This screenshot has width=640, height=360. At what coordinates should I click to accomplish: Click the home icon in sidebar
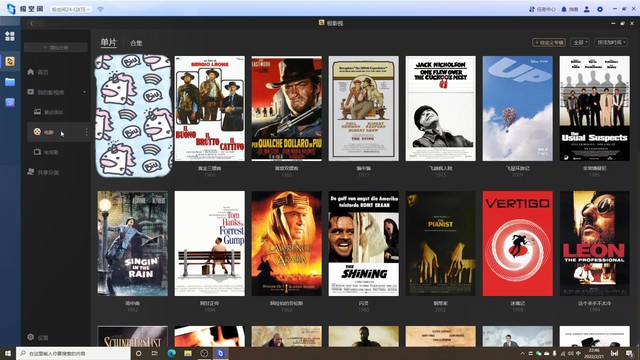(31, 72)
